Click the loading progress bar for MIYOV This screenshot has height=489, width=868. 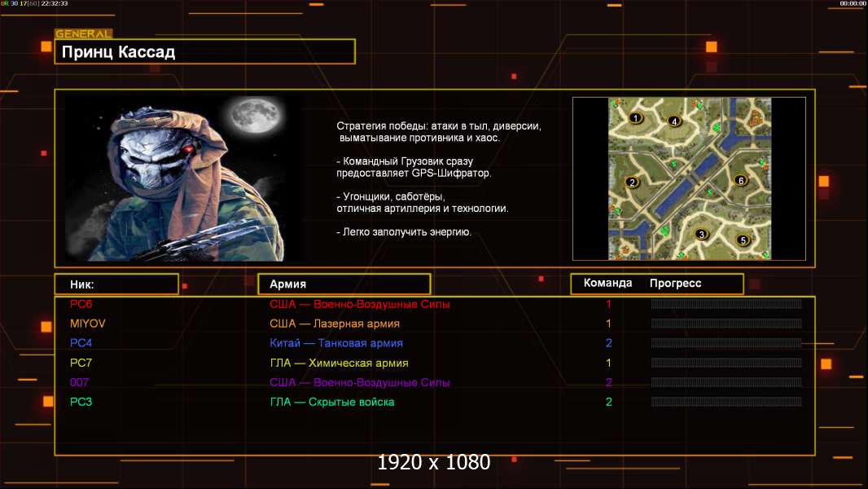726,324
